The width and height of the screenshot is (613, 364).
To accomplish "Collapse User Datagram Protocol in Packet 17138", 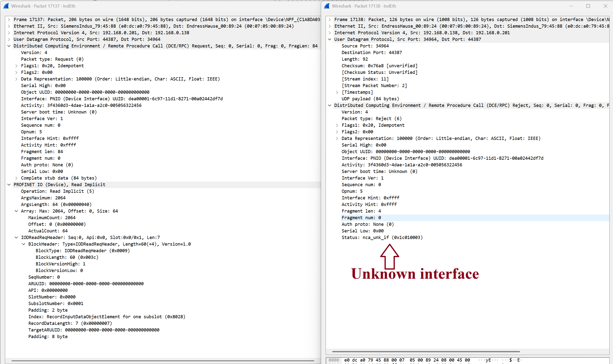I will point(329,39).
